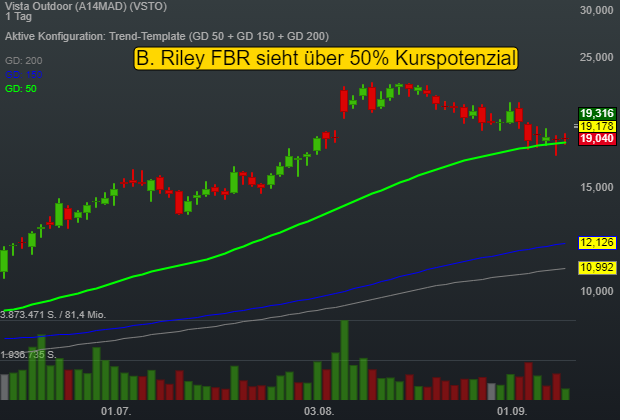
Task: Click the chart title Vista Outdoor (A14MAD) (VSTO)
Action: 86,6
